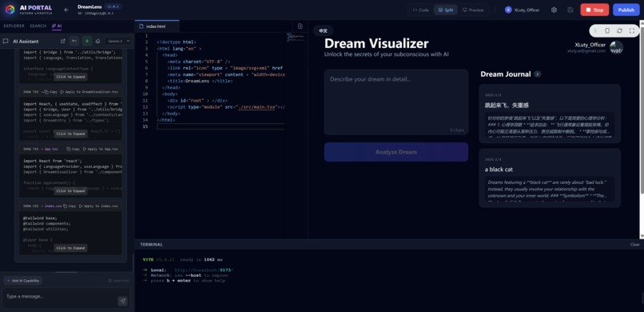Open the Search tab
This screenshot has width=644, height=312.
[38, 26]
